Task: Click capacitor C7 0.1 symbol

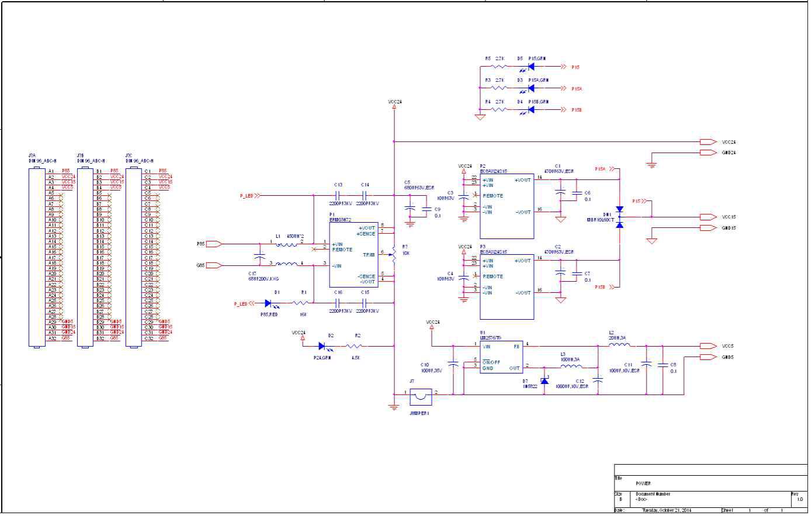Action: pos(576,274)
